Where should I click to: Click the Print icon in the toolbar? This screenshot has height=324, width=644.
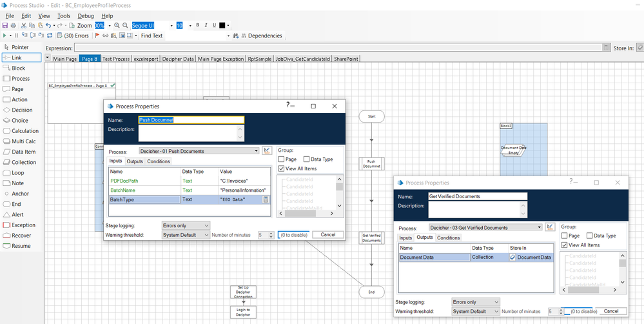point(14,26)
